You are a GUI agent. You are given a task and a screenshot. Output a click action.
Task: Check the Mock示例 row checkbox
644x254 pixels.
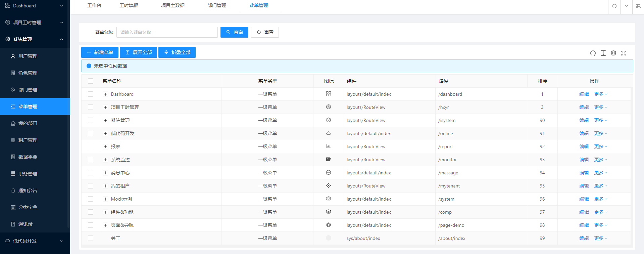pos(91,199)
